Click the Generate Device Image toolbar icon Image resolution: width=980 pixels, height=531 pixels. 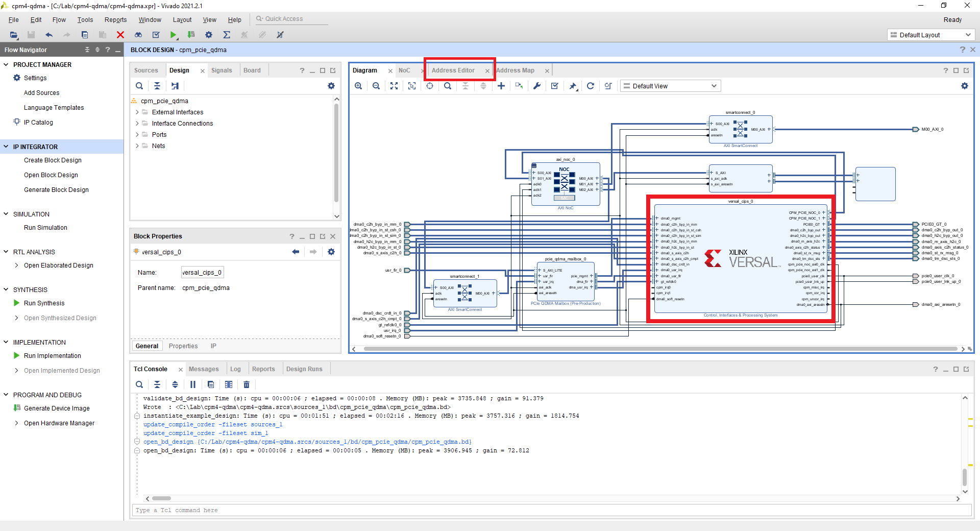[x=191, y=35]
